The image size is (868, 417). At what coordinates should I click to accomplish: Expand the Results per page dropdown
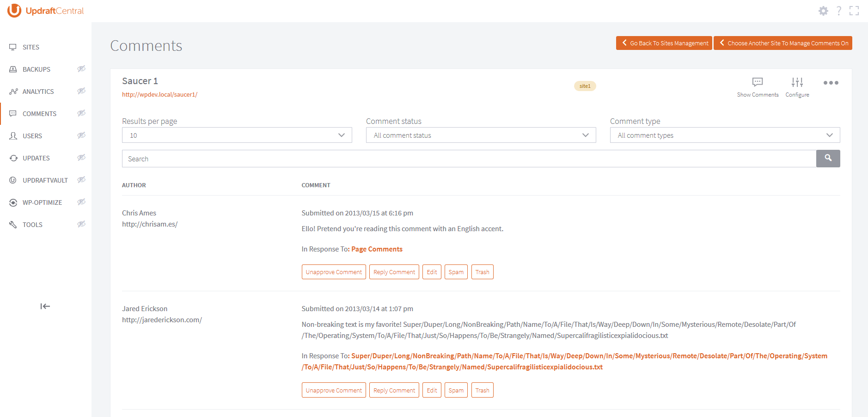(237, 135)
